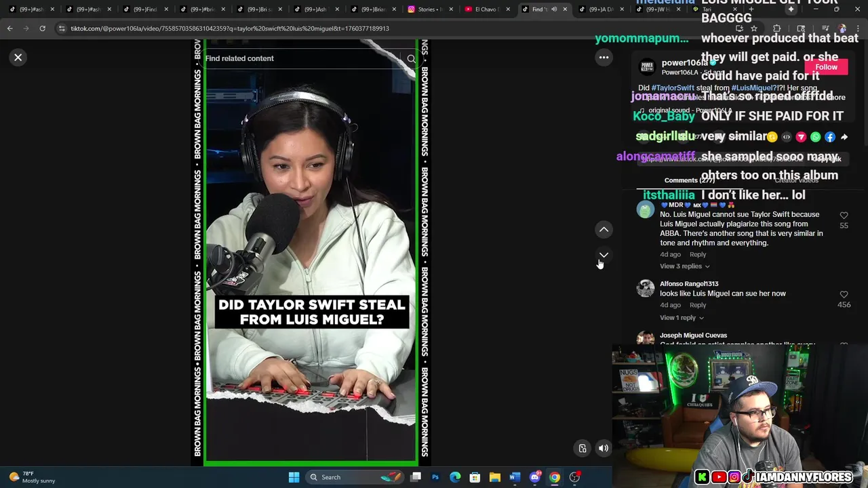The image size is (868, 488).
Task: Click the Find related content search field
Action: point(302,58)
